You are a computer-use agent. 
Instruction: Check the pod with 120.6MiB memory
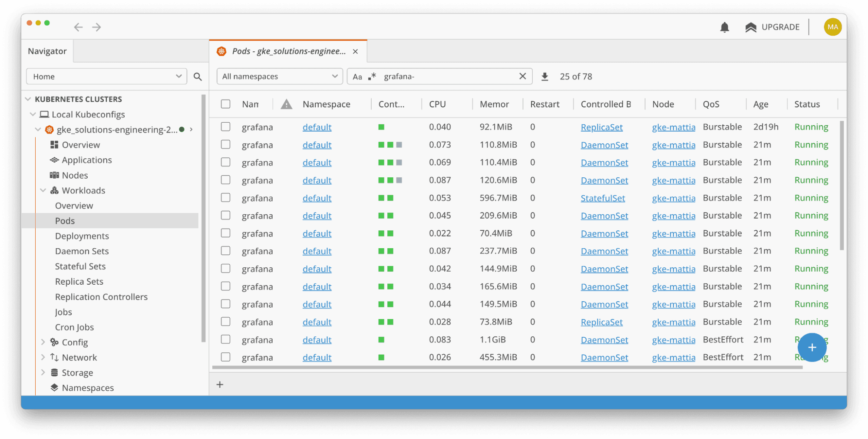pos(225,180)
